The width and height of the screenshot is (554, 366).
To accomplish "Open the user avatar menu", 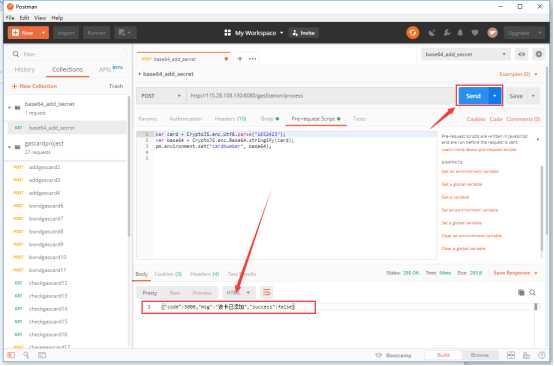I will tap(492, 33).
